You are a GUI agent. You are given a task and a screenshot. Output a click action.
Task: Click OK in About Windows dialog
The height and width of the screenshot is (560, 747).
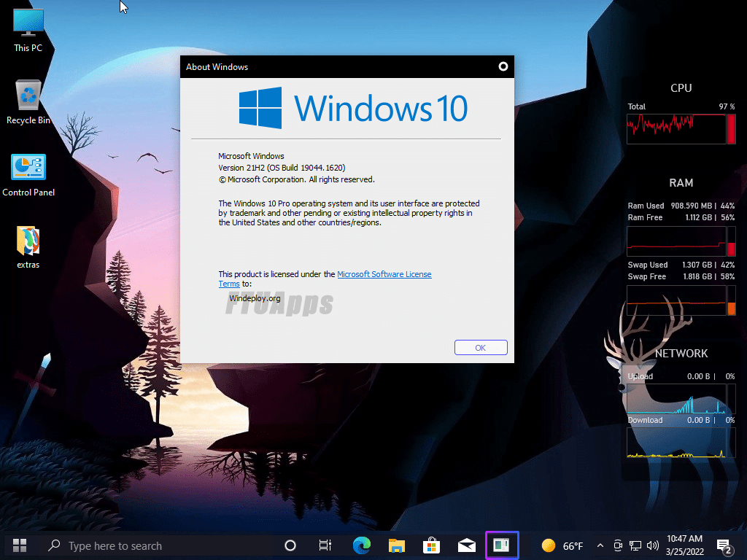coord(481,348)
